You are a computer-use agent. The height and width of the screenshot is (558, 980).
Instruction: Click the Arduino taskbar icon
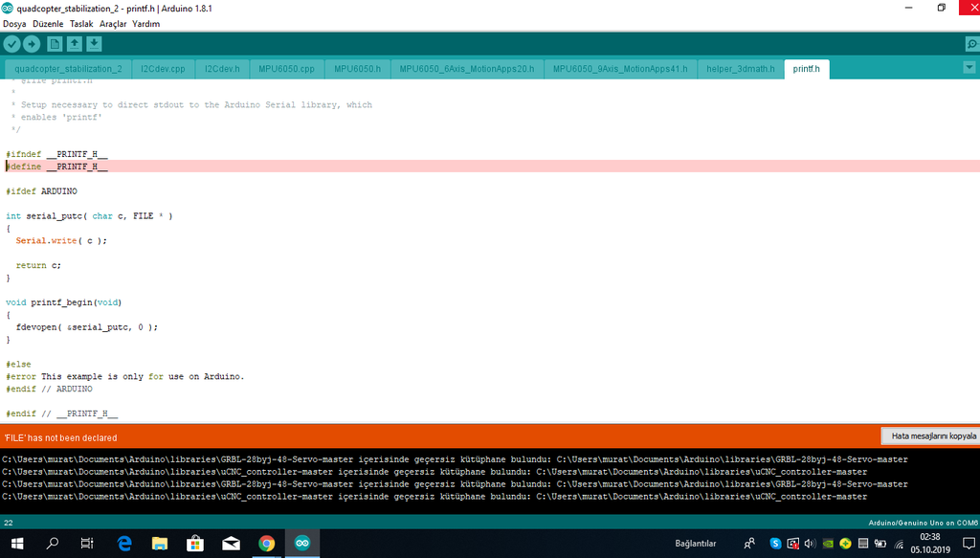coord(302,544)
